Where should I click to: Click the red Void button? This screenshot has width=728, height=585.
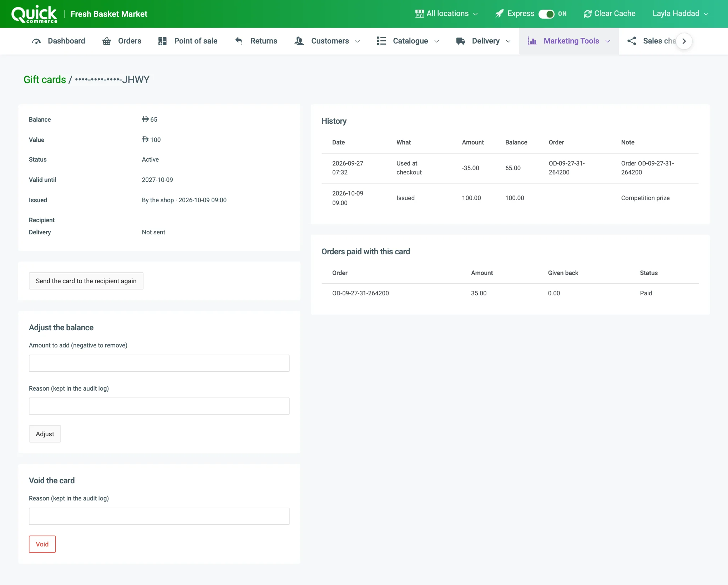click(x=42, y=544)
